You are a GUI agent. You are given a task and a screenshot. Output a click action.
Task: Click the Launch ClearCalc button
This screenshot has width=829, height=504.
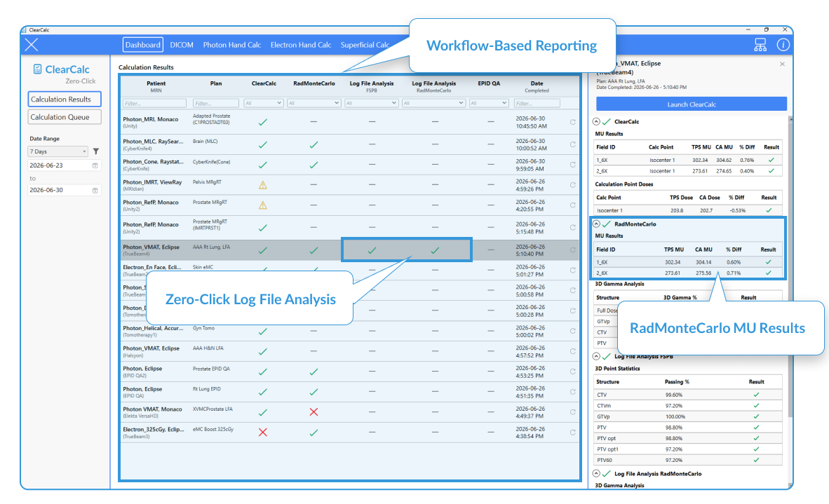coord(692,104)
